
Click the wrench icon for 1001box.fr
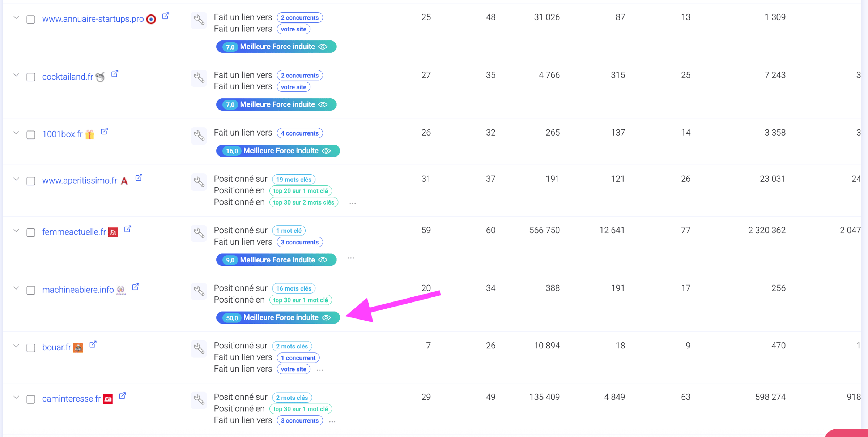(199, 135)
